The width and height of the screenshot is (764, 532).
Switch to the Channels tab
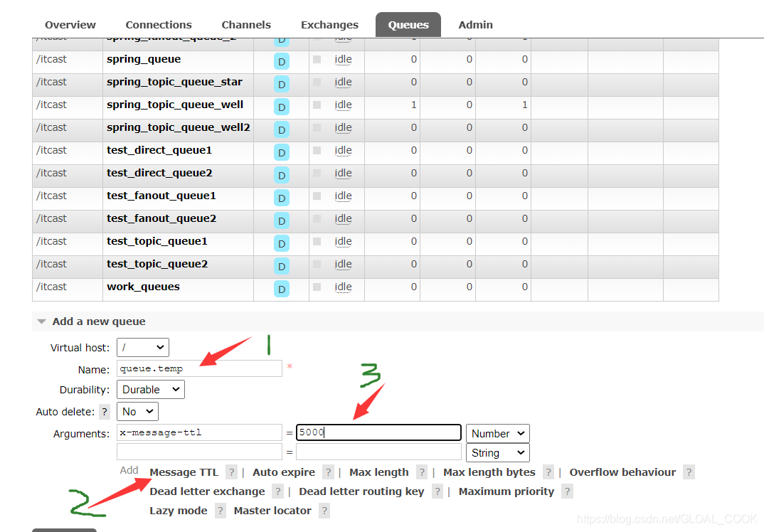click(x=246, y=25)
